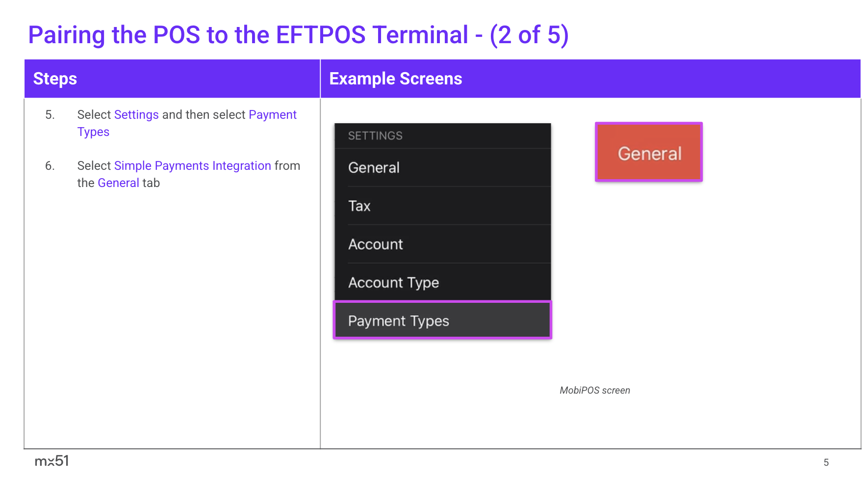The height and width of the screenshot is (480, 868).
Task: Open the Account settings entry
Action: [x=376, y=244]
